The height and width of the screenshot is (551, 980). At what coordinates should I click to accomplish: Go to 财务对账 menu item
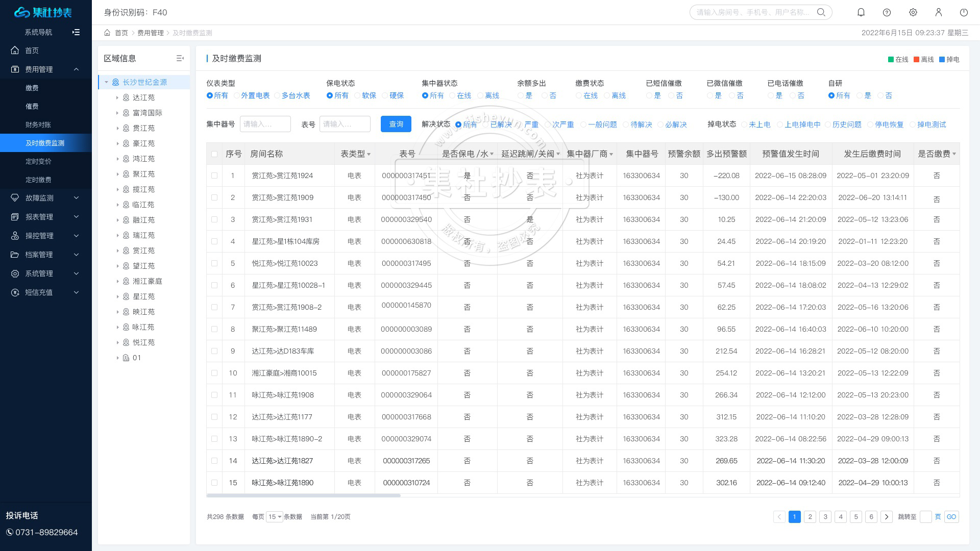[38, 124]
